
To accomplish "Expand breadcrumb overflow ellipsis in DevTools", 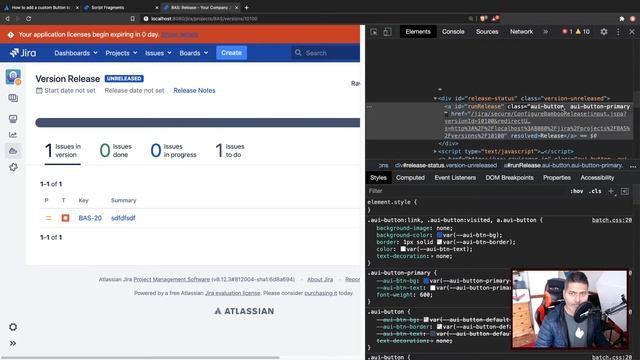I will click(x=633, y=166).
